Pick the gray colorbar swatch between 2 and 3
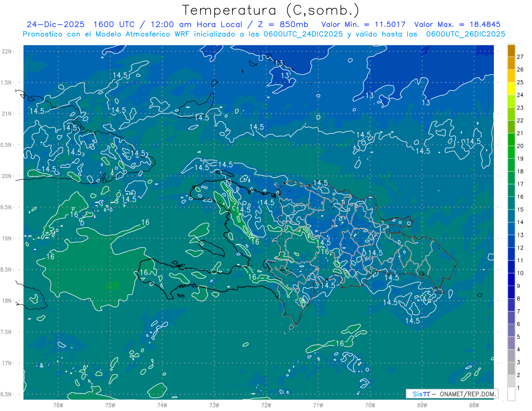This screenshot has width=532, height=411. pyautogui.click(x=511, y=369)
